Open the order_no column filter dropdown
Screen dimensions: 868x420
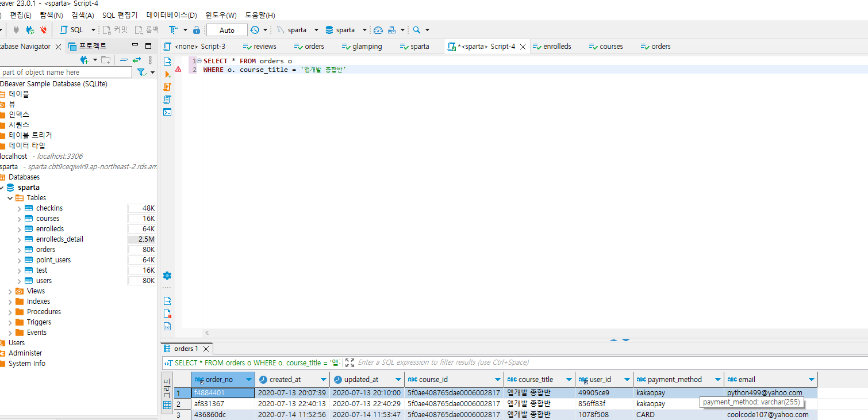[x=249, y=380]
